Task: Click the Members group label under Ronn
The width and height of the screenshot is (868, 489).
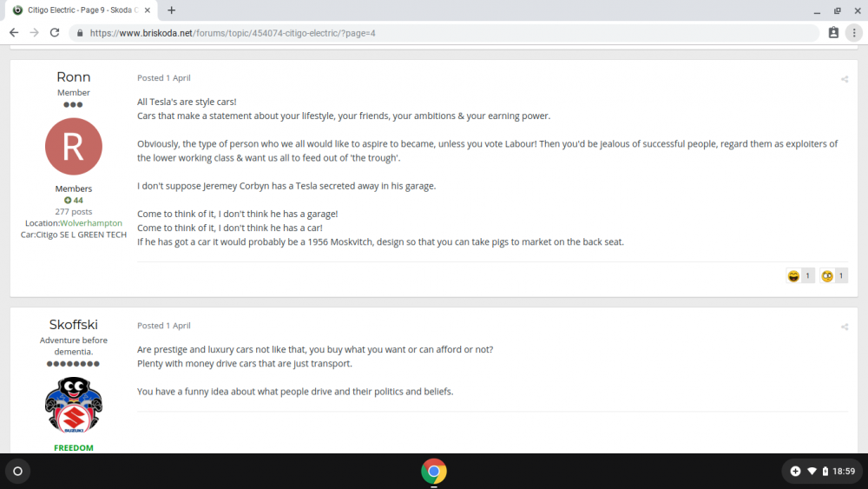Action: point(74,188)
